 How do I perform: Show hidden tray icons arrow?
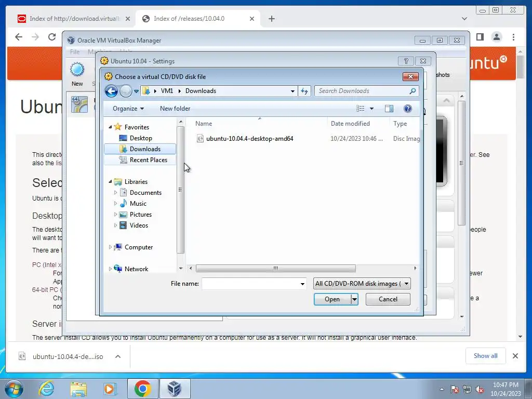[442, 390]
